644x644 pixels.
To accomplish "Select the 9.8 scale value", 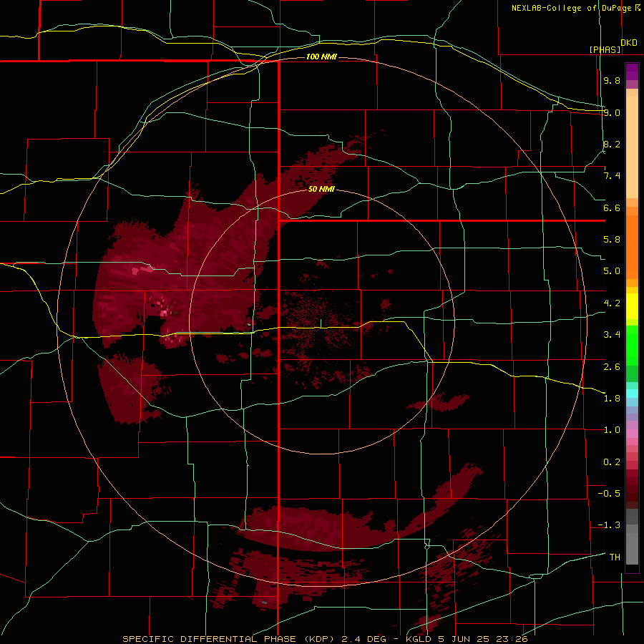I will (612, 80).
